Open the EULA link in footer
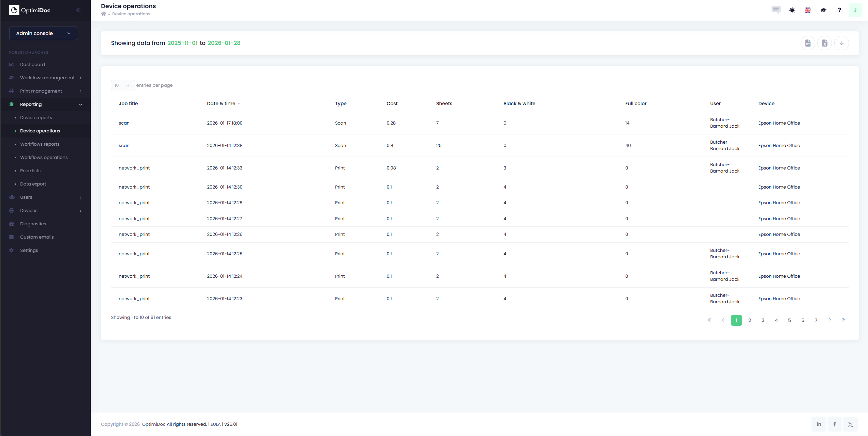The image size is (868, 436). [x=215, y=424]
